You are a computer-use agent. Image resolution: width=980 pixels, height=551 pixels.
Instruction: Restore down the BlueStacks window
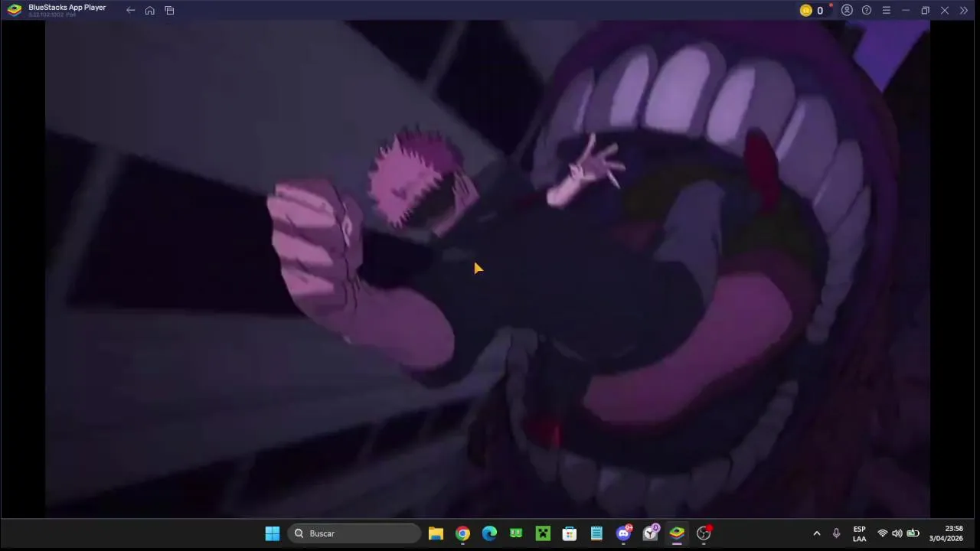[925, 11]
